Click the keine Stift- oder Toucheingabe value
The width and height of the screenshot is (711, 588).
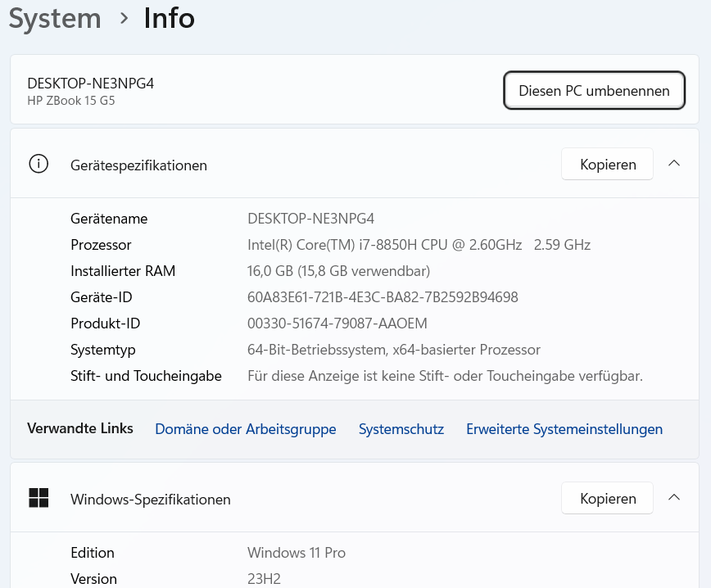coord(445,376)
